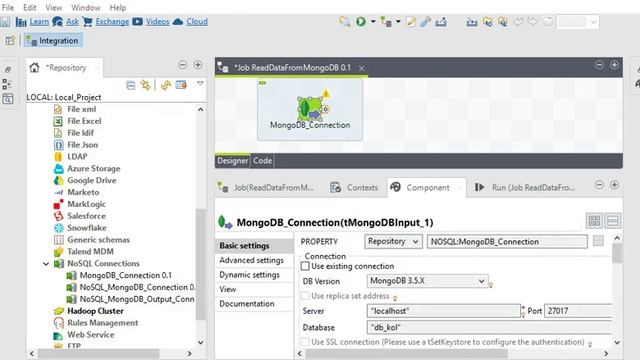Click the search magnifier toolbar icon

[x=344, y=21]
